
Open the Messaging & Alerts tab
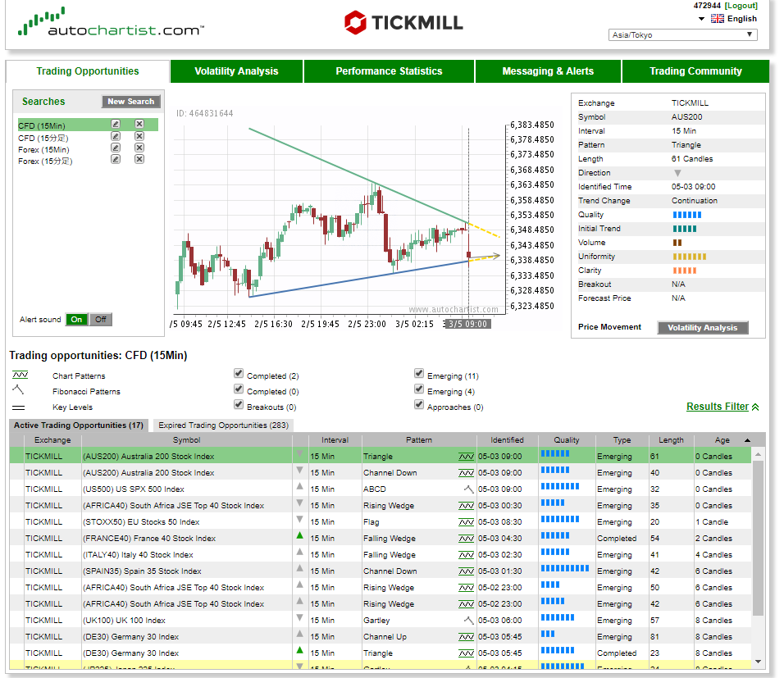coord(548,71)
